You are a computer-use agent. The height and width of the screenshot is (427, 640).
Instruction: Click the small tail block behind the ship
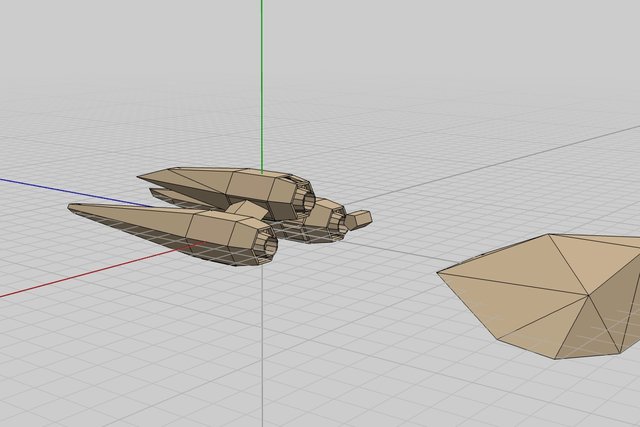[358, 220]
